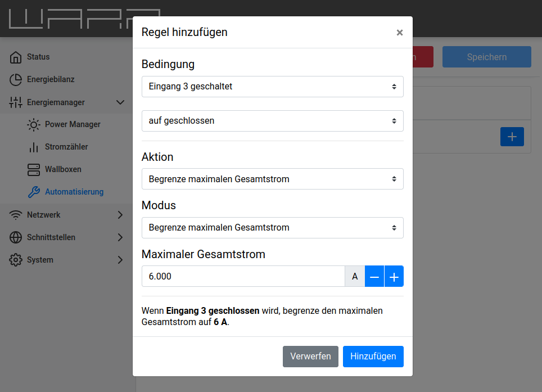Open the Modus dropdown
This screenshot has height=392, width=542.
(x=272, y=228)
